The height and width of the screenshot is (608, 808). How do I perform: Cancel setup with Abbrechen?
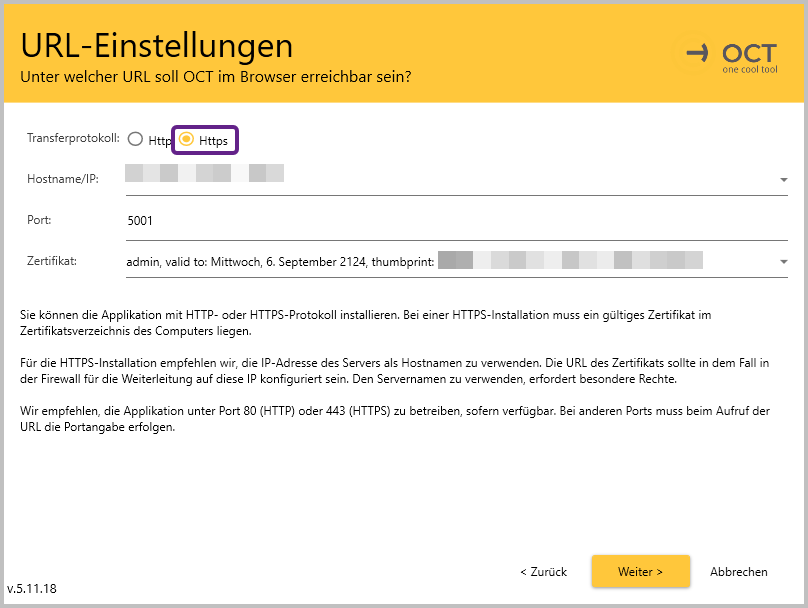[x=738, y=572]
